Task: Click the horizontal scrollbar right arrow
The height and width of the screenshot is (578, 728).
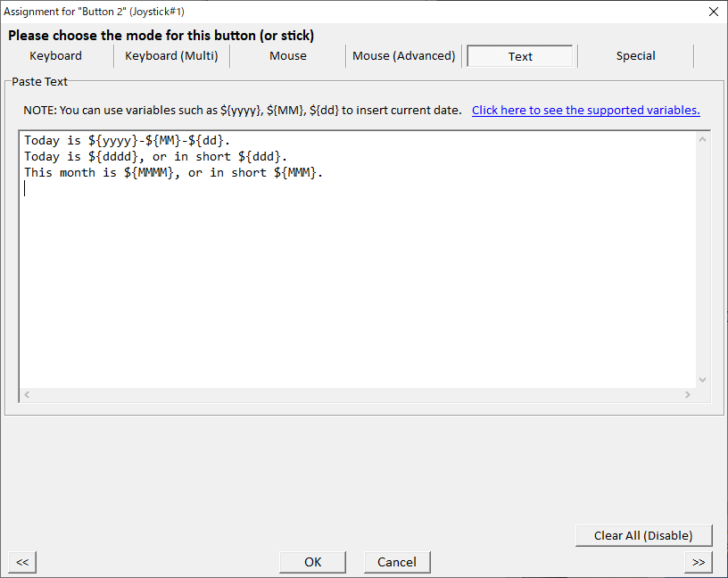Action: click(688, 393)
